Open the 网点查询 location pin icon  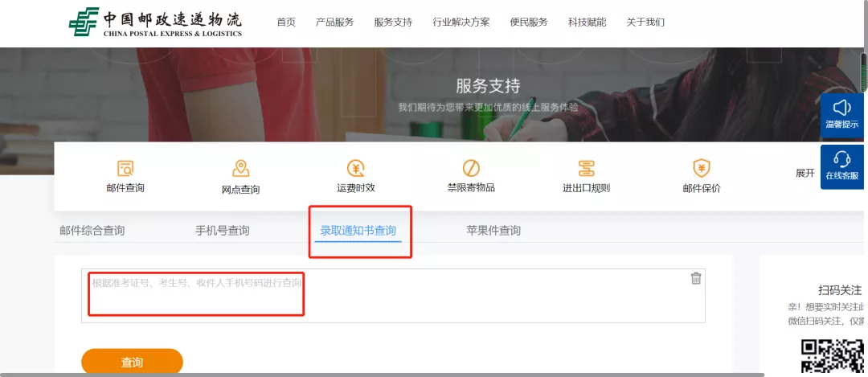pyautogui.click(x=240, y=169)
